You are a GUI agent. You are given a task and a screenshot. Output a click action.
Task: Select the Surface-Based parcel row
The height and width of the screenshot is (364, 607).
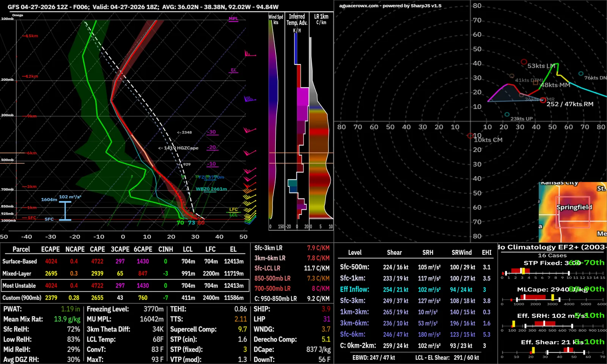tap(125, 261)
